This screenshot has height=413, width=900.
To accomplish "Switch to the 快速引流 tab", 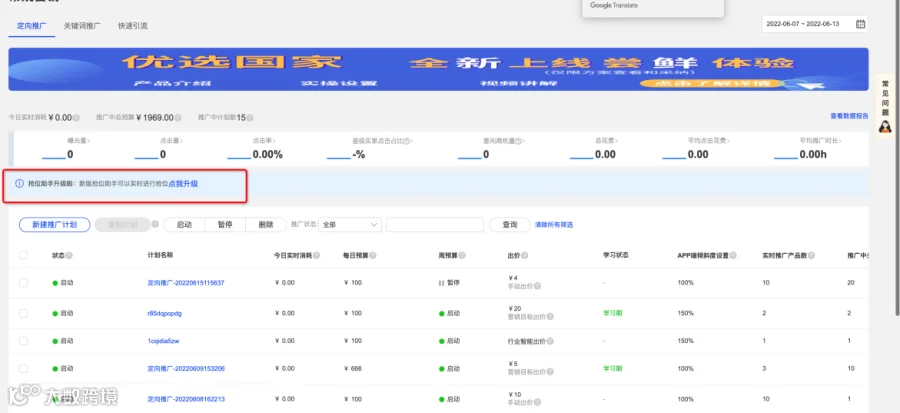I will (133, 26).
